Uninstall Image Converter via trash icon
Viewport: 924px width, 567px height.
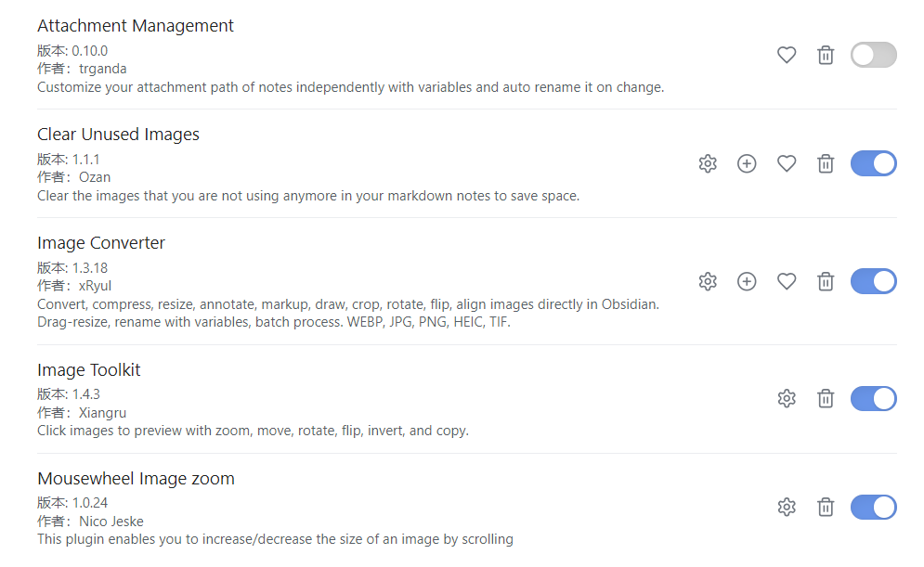click(826, 281)
